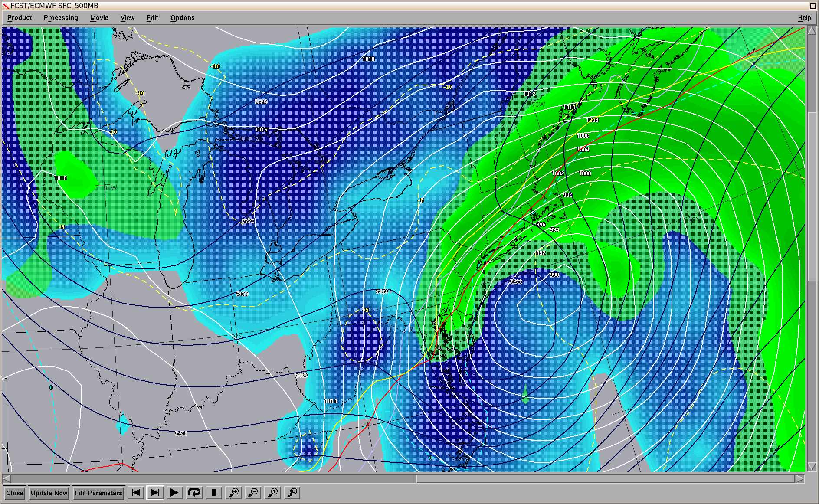The width and height of the screenshot is (819, 504).
Task: Click the vertical scrollbar thumb
Action: click(x=812, y=196)
